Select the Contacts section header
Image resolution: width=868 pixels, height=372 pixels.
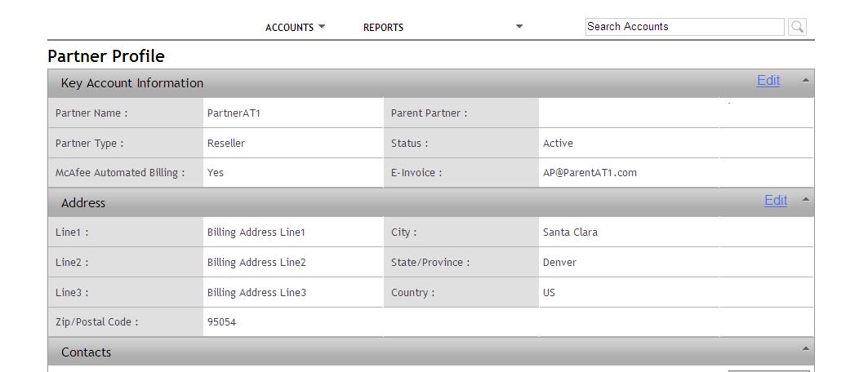pyautogui.click(x=430, y=352)
